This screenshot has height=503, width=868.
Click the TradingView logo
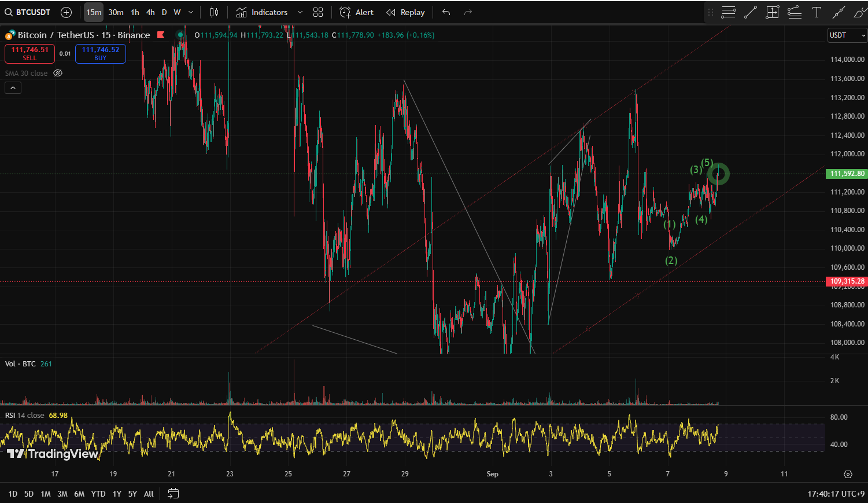tap(53, 454)
